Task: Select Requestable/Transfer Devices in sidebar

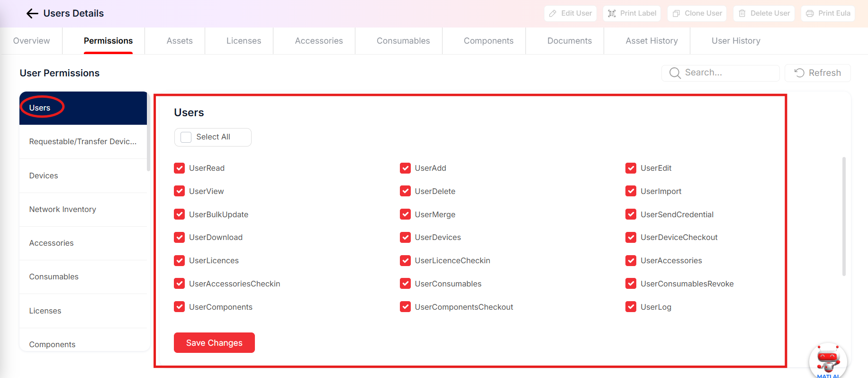Action: point(83,142)
